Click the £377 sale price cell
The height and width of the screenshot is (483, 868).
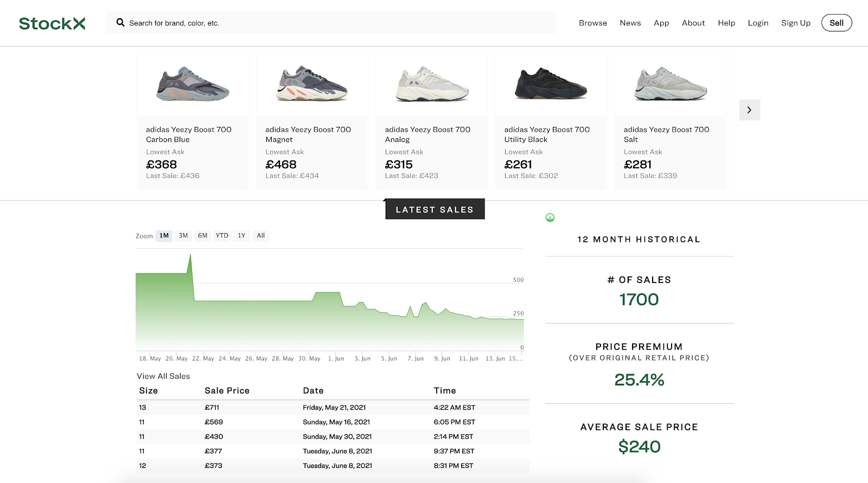coord(213,452)
